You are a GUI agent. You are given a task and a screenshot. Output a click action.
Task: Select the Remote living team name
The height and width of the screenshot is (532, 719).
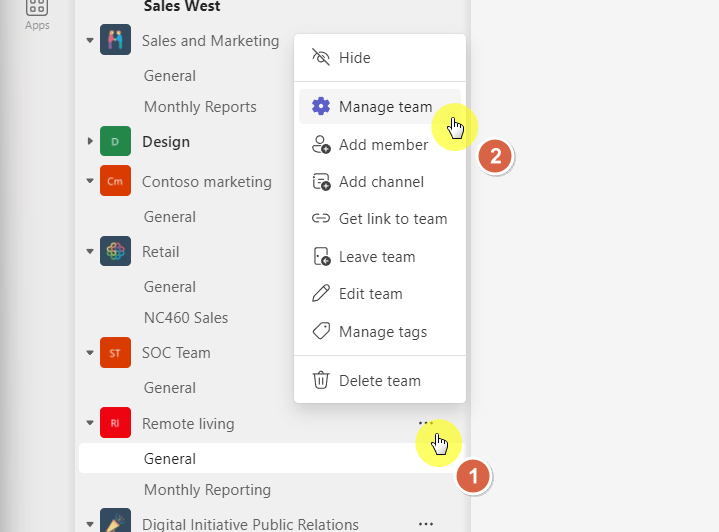[188, 424]
